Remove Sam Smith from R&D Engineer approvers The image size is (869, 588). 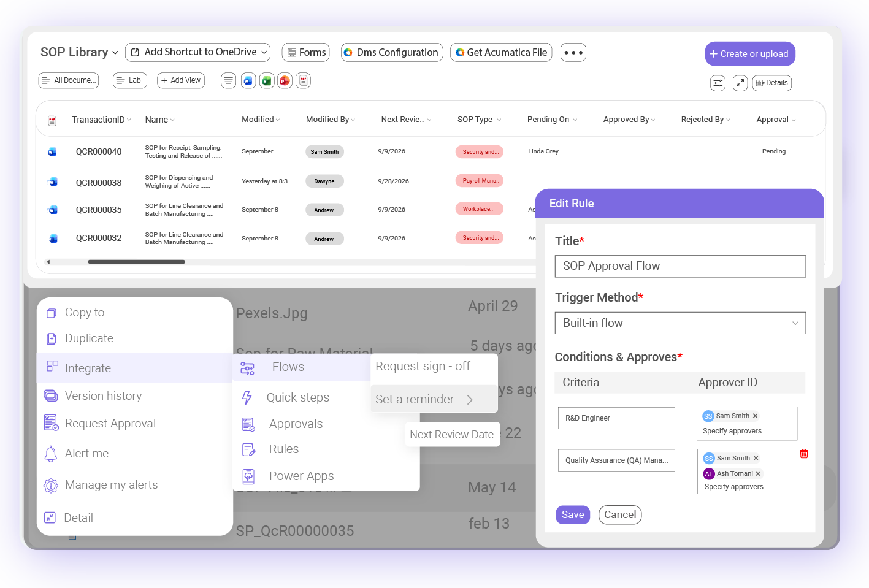[x=755, y=416]
